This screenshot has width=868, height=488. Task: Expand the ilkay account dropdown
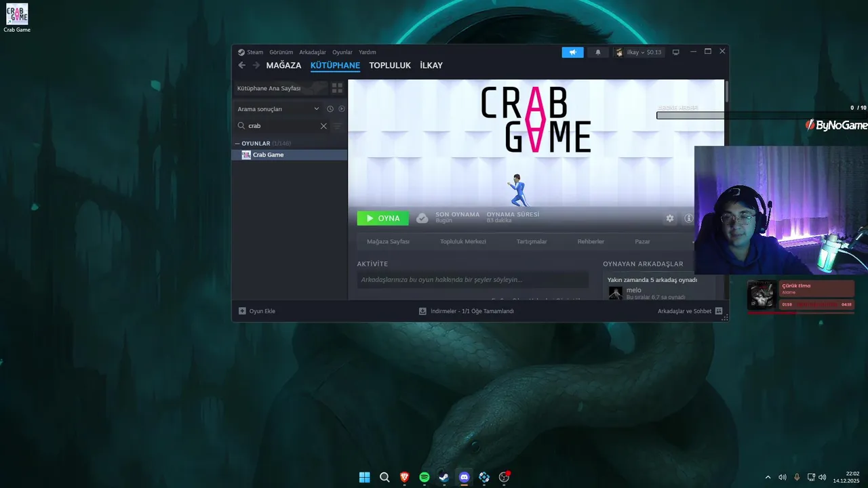tap(644, 52)
